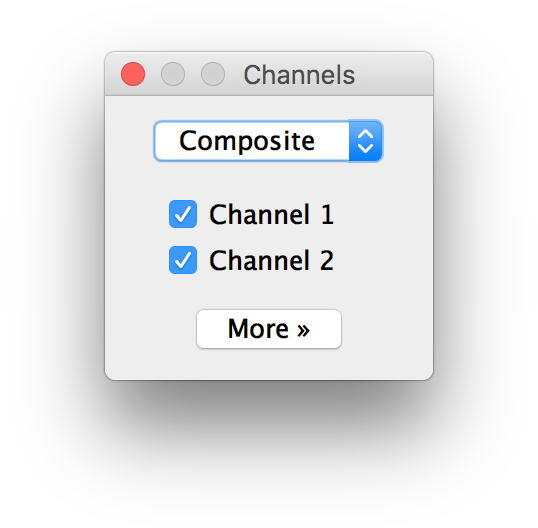Image resolution: width=538 pixels, height=528 pixels.
Task: Click the » symbol on More button
Action: pos(303,330)
